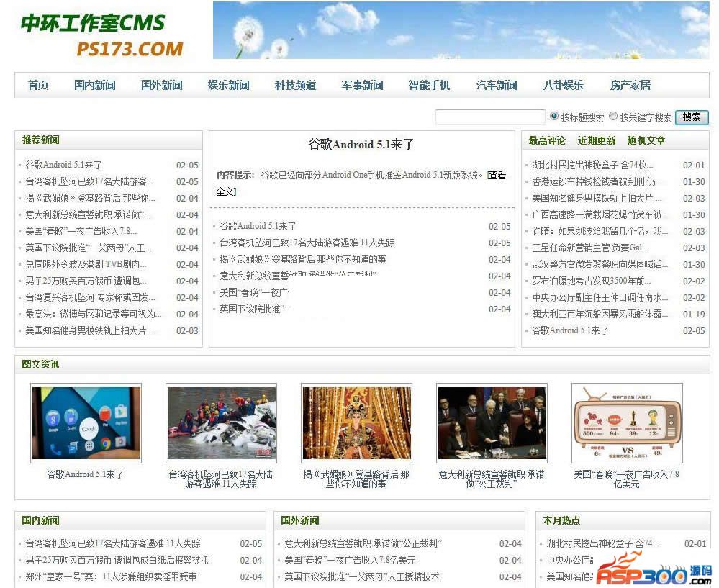Open 最高法：微博与网聊记录 article link
719x588 pixels.
click(93, 314)
